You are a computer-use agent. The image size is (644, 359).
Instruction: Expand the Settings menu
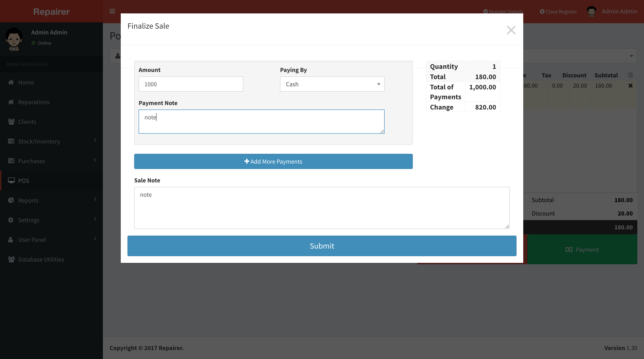(51, 220)
